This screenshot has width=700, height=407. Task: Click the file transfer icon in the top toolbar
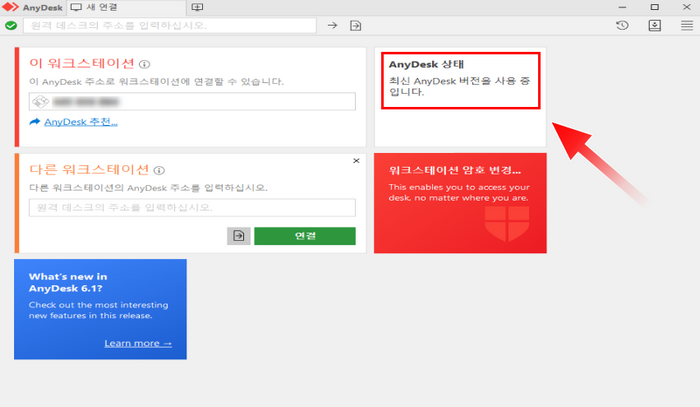tap(355, 25)
